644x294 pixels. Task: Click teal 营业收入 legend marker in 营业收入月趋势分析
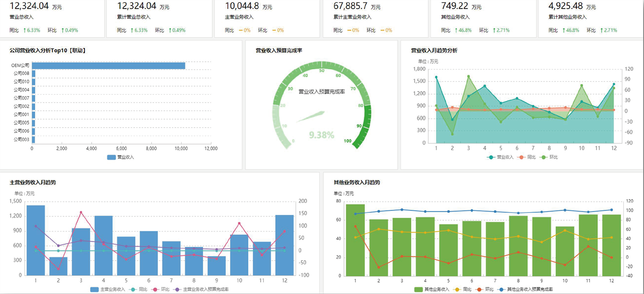coord(491,157)
